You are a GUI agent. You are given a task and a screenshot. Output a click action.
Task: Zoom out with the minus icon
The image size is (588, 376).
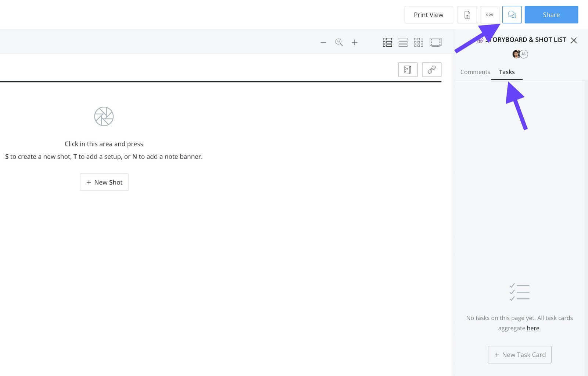tap(323, 43)
